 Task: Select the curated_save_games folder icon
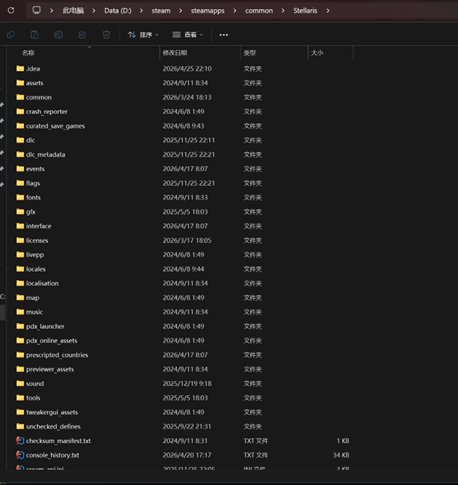[x=20, y=126]
